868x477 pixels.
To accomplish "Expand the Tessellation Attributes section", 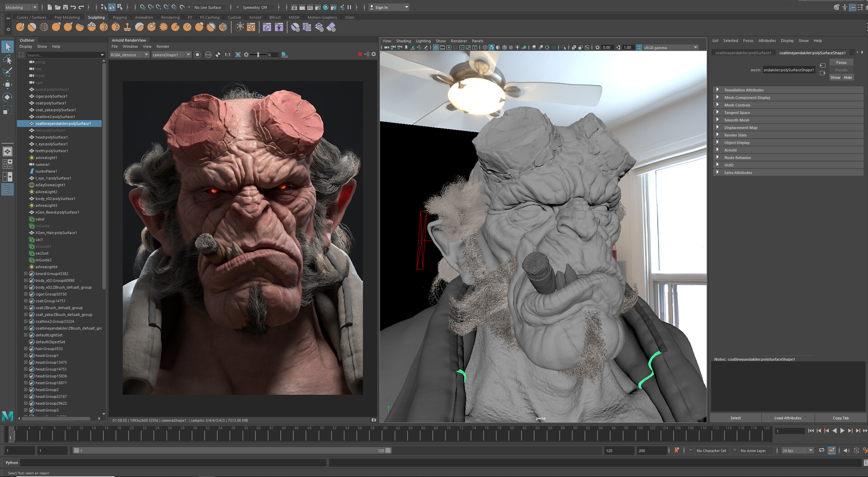I will pyautogui.click(x=717, y=90).
